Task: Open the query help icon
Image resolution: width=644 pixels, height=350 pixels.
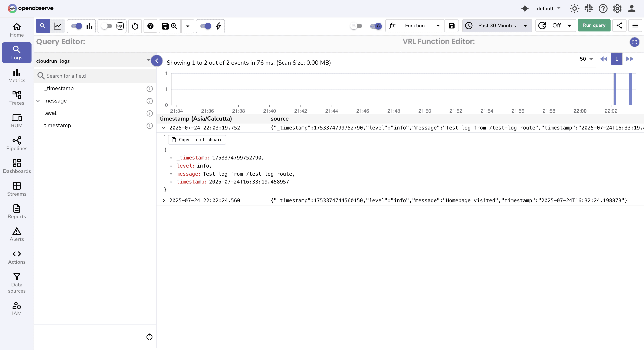Action: [150, 26]
